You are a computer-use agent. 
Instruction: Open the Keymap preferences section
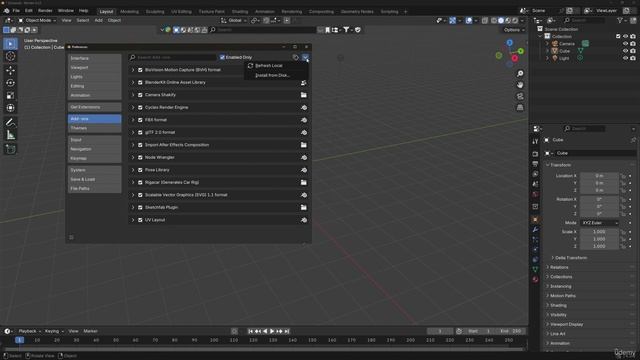coord(95,158)
